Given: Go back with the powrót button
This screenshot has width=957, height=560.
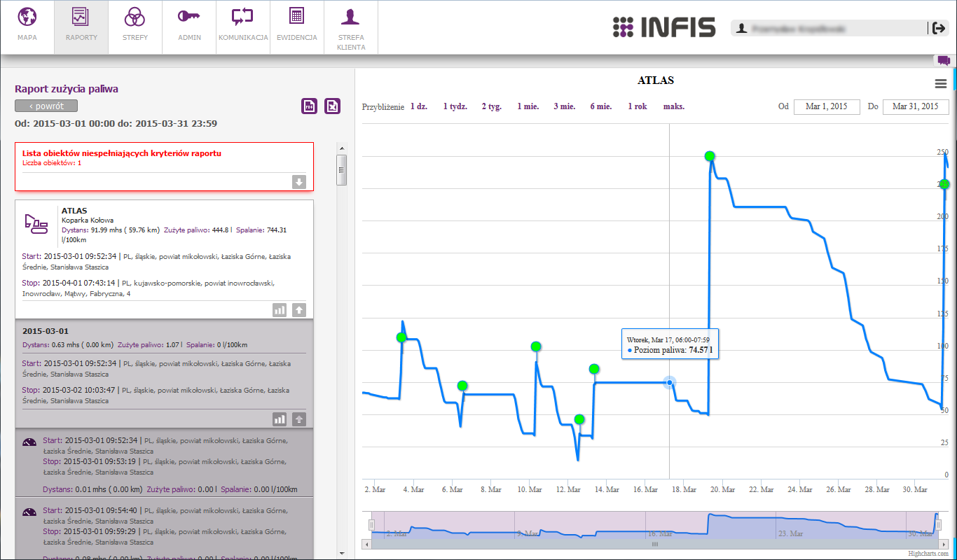Looking at the screenshot, I should tap(46, 106).
